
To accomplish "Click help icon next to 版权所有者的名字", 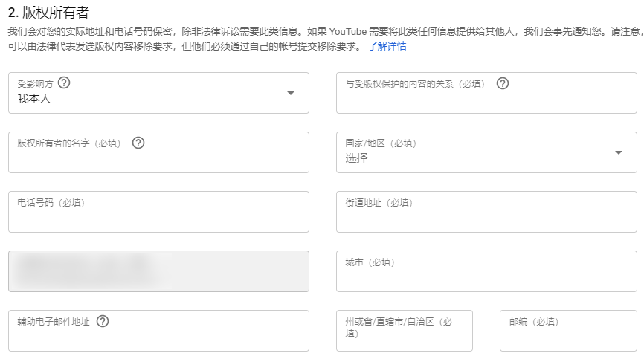I will pos(138,143).
